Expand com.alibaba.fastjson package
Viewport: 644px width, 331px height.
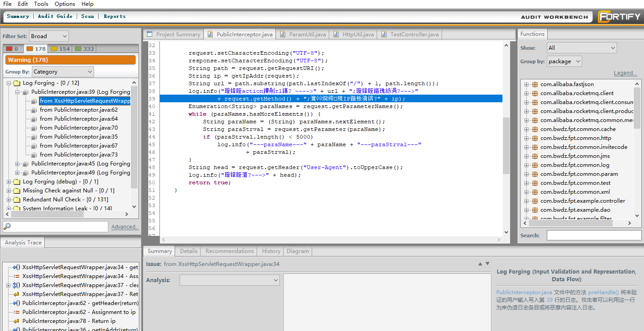pyautogui.click(x=527, y=84)
